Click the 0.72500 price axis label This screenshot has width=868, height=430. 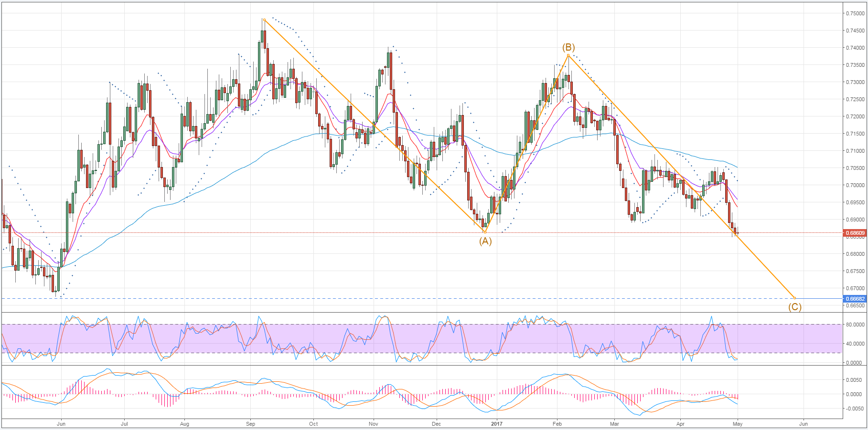point(855,99)
